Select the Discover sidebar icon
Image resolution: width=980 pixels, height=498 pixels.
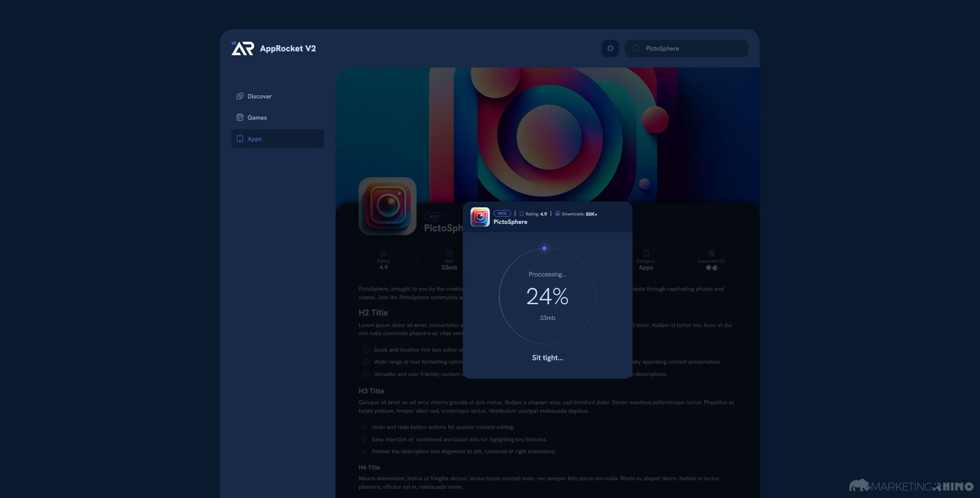tap(240, 96)
